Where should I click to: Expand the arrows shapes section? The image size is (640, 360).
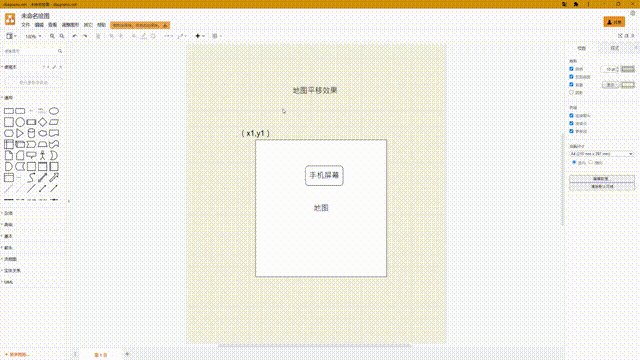[8, 248]
